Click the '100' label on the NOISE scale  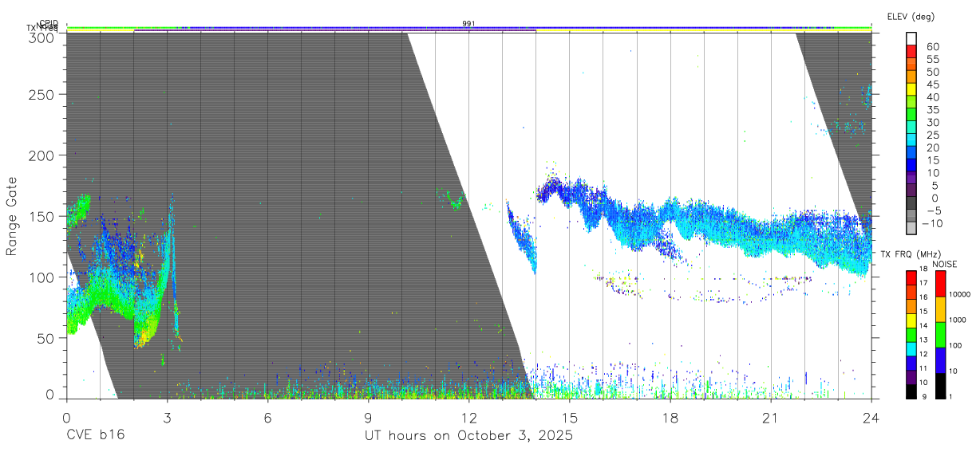955,345
